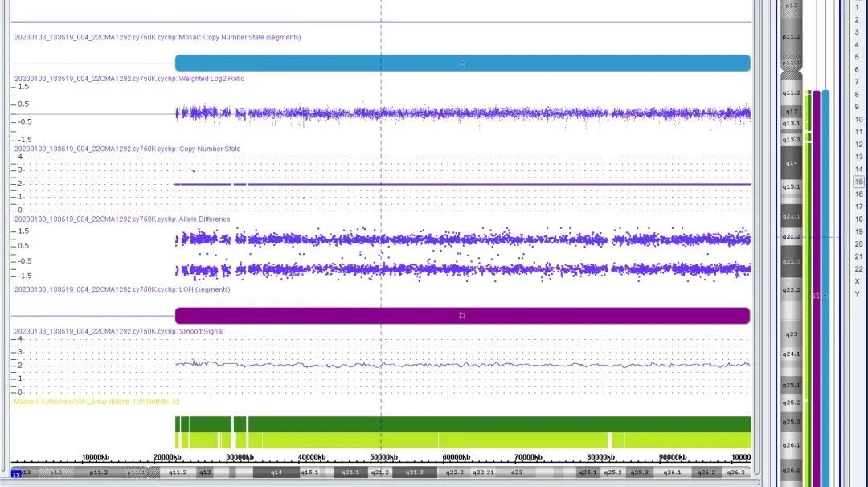This screenshot has height=487, width=868.
Task: Jump to chromosome 22 in the list
Action: tap(858, 269)
